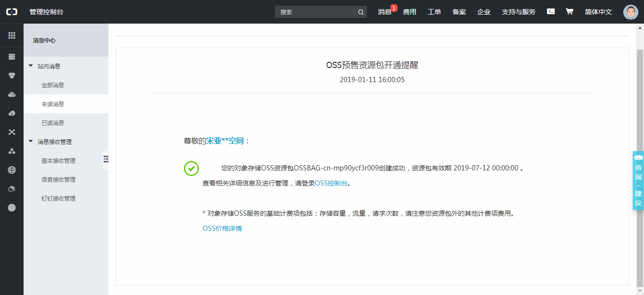Open the 咨询·建议 feedback widget
The height and width of the screenshot is (295, 644).
click(x=638, y=180)
